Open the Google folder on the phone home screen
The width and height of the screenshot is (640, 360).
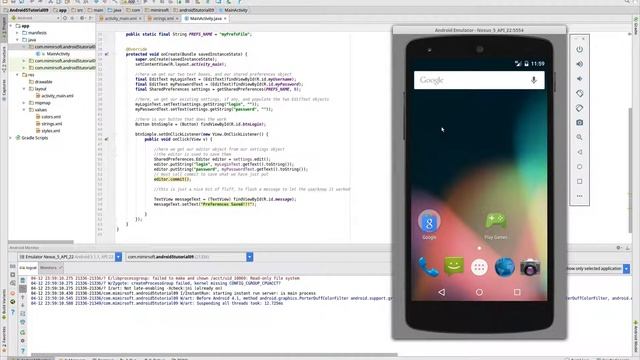[x=429, y=224]
